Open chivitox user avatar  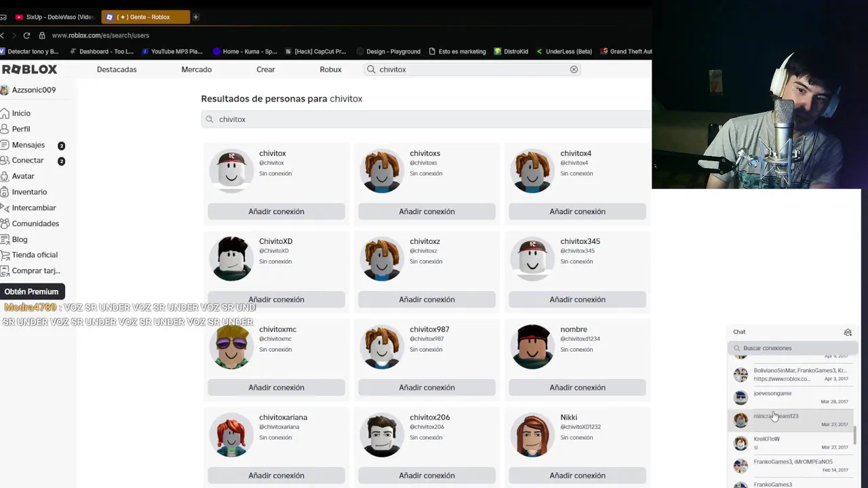tap(231, 171)
